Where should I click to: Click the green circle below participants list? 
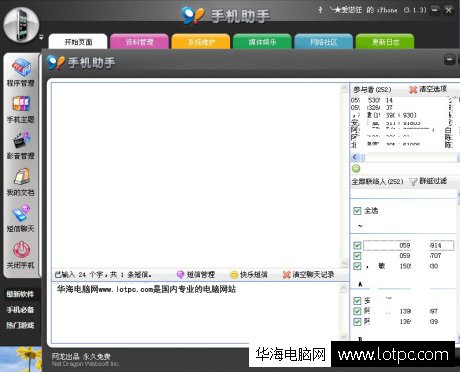point(356,168)
